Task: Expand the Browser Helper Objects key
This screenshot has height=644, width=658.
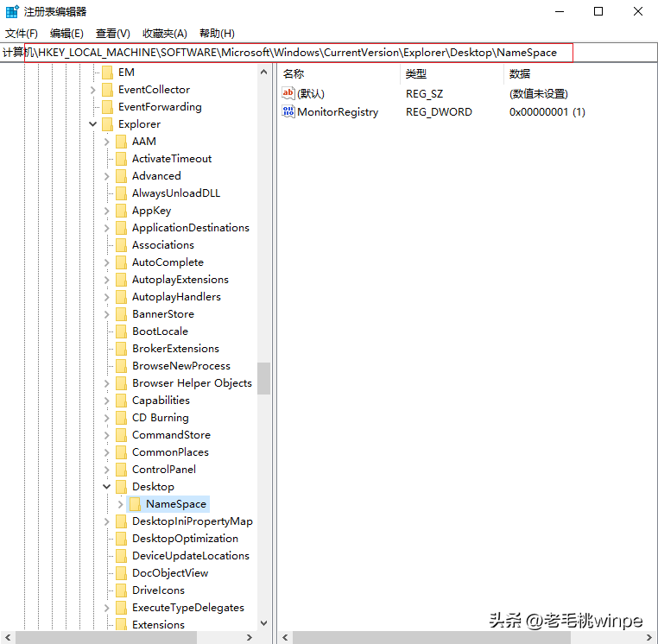Action: click(x=107, y=383)
